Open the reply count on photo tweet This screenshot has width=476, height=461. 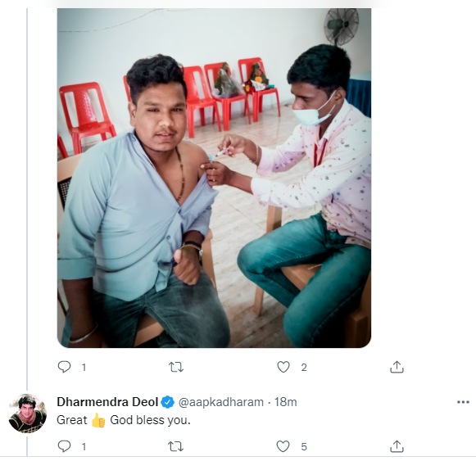[x=84, y=368]
